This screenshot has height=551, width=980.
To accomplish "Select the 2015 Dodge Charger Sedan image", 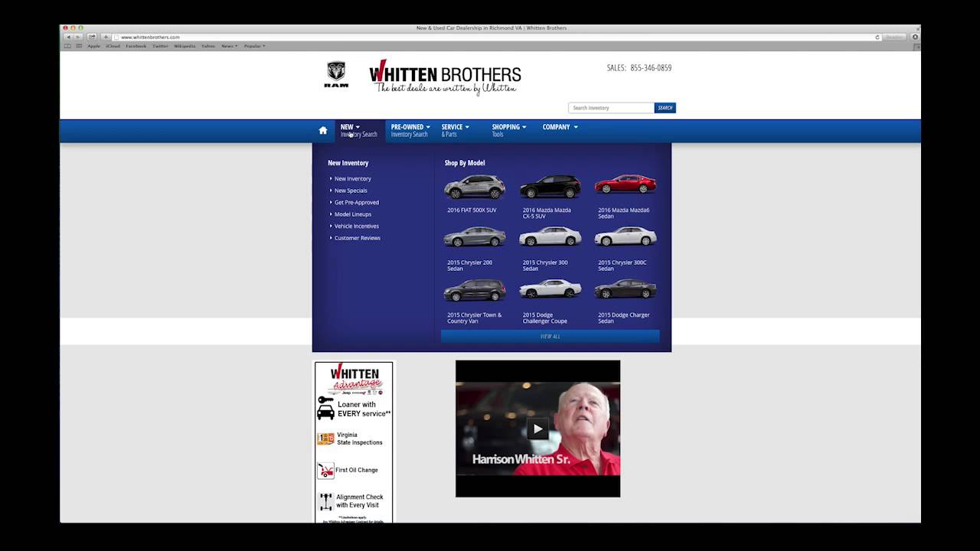I will tap(626, 289).
